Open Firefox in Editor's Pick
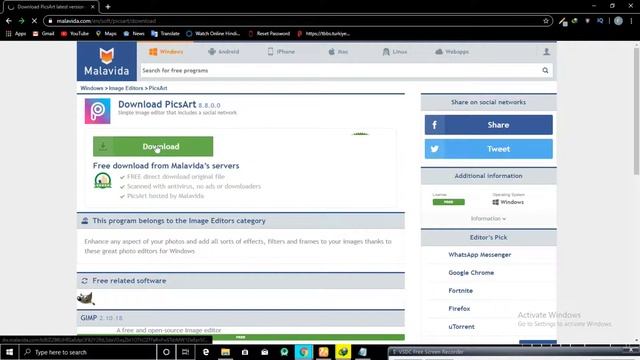The height and width of the screenshot is (360, 640). [x=459, y=309]
